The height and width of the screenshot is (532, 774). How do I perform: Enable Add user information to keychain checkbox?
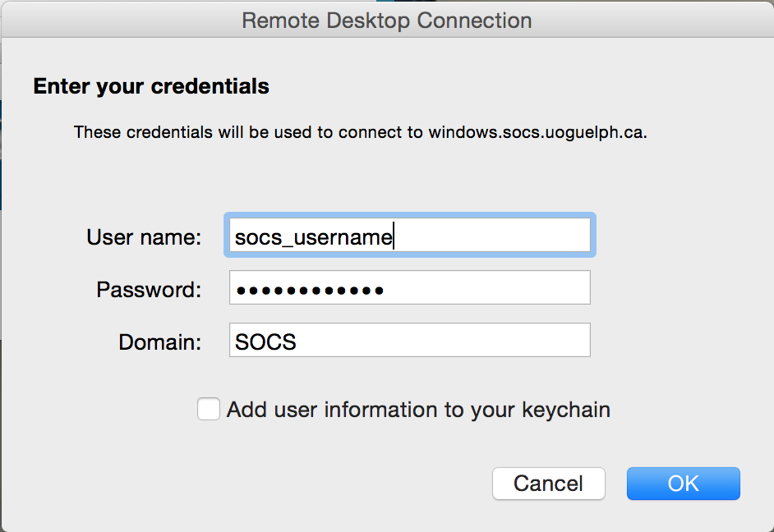click(209, 409)
